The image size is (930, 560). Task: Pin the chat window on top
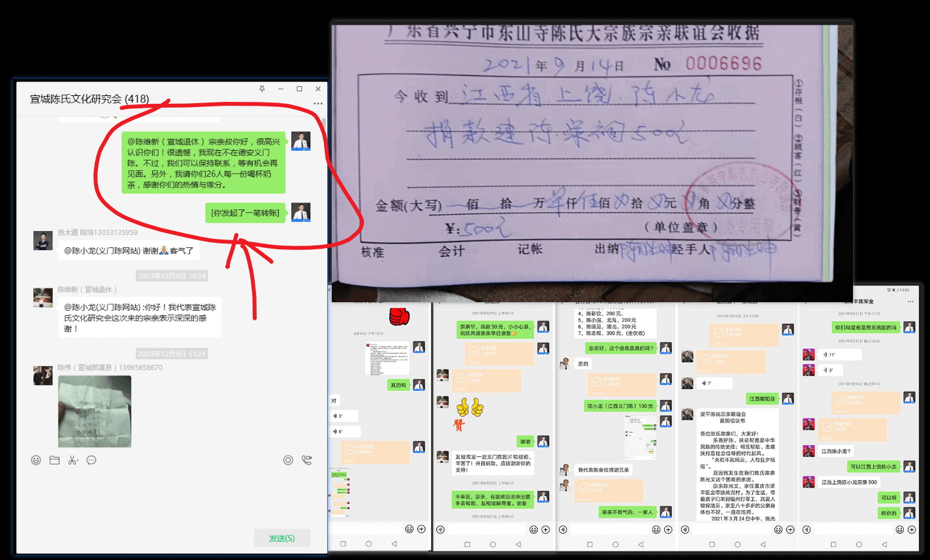pos(263,89)
